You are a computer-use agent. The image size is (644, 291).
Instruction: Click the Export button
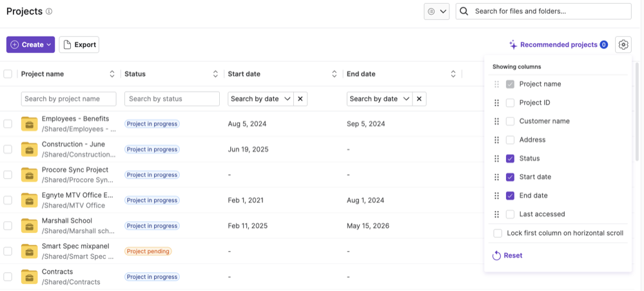click(x=79, y=45)
